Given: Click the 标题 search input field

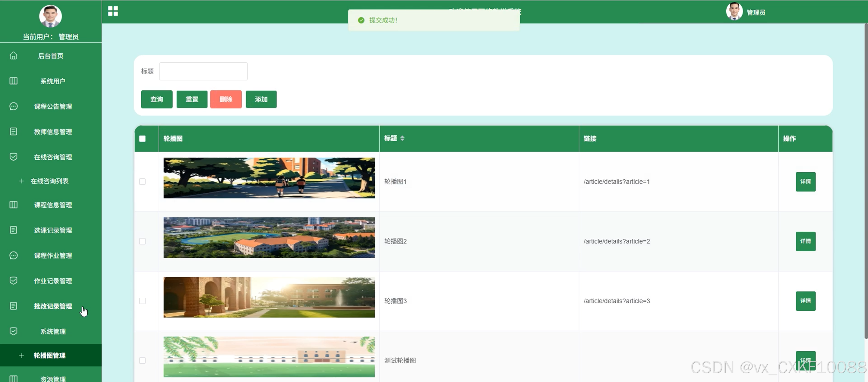Looking at the screenshot, I should pos(203,71).
